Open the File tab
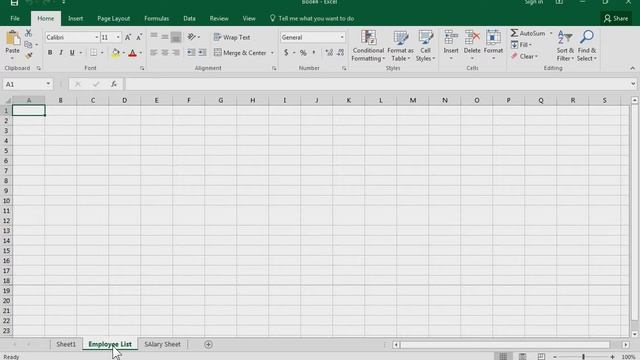Viewport: 640px width, 360px height. point(15,18)
